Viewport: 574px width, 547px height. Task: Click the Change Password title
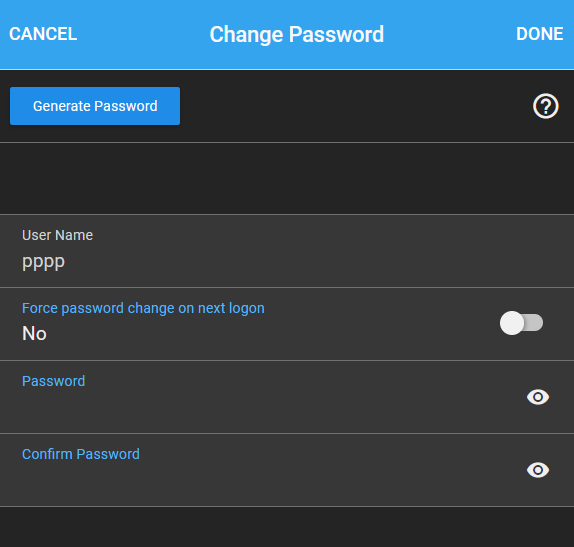point(297,34)
